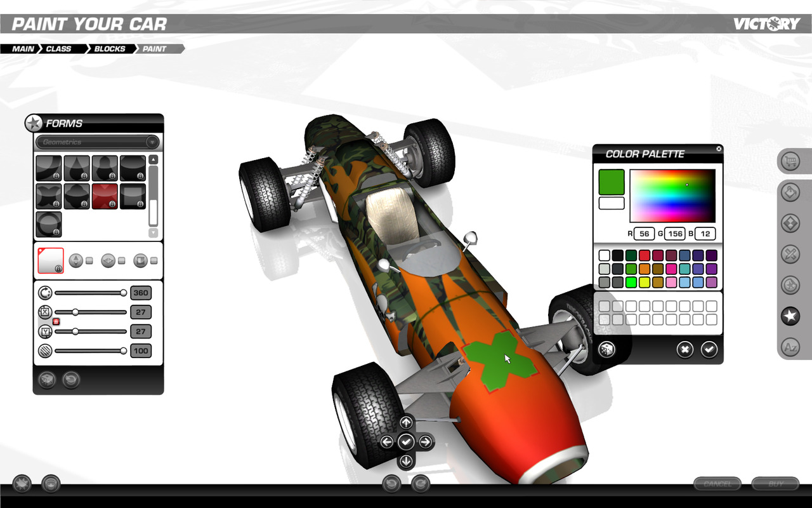Click the BUY button
Image resolution: width=812 pixels, height=508 pixels.
[x=775, y=484]
